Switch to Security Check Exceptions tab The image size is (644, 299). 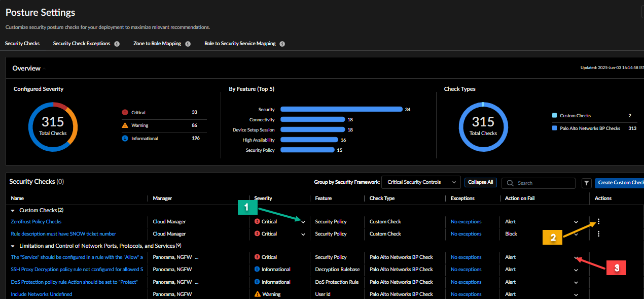pos(81,44)
